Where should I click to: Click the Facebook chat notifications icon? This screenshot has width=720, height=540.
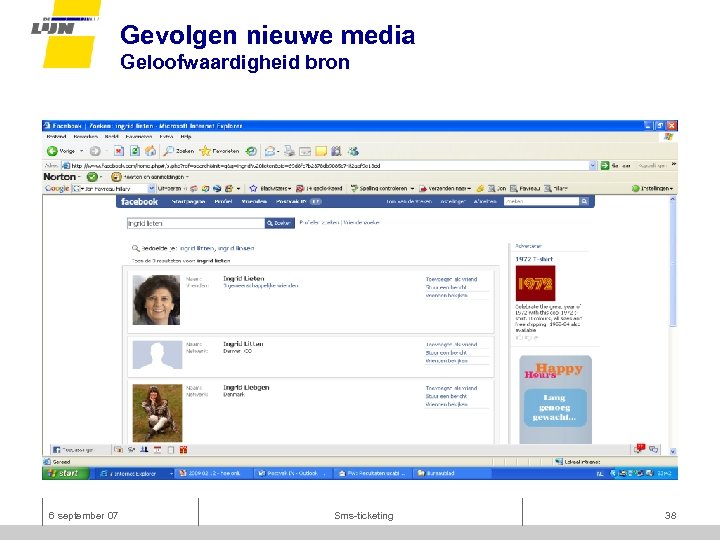pos(640,449)
